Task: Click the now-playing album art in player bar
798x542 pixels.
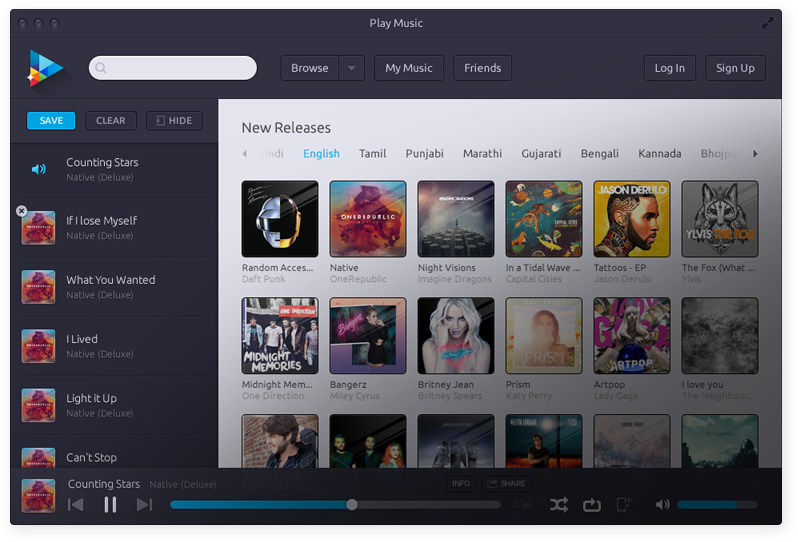Action: [38, 496]
